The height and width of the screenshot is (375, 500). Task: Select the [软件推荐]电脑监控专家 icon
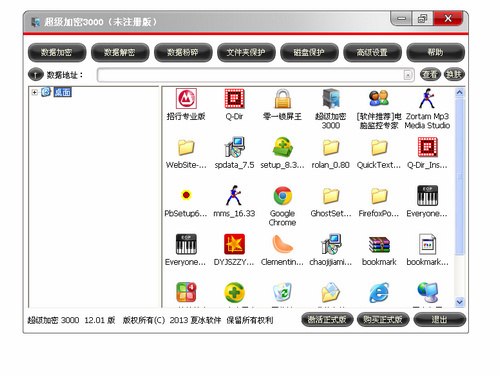(x=379, y=98)
